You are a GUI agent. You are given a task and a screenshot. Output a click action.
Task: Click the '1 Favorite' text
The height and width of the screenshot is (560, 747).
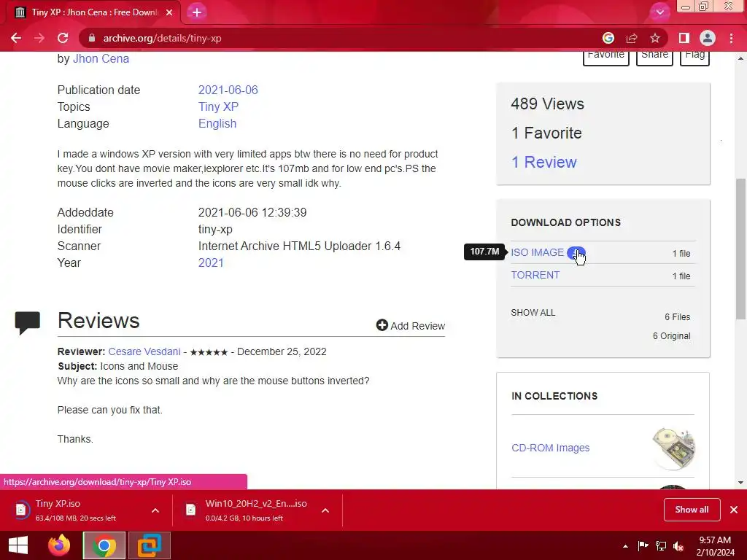click(x=546, y=133)
